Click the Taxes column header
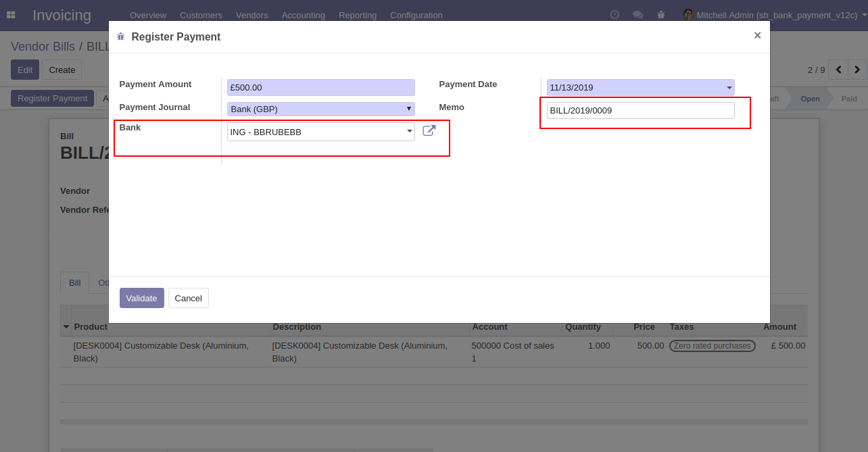868x452 pixels. (x=681, y=326)
